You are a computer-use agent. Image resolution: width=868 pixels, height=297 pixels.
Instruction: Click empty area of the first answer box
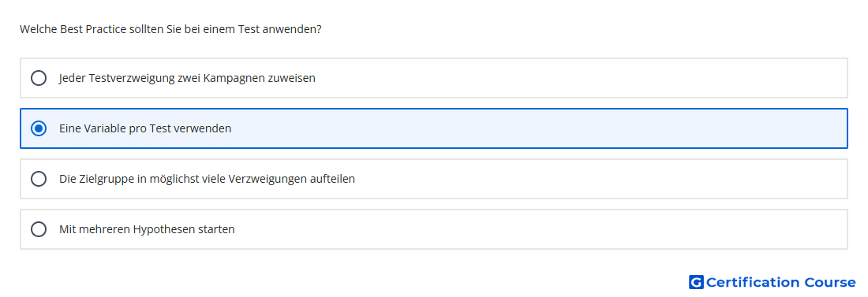click(x=582, y=78)
